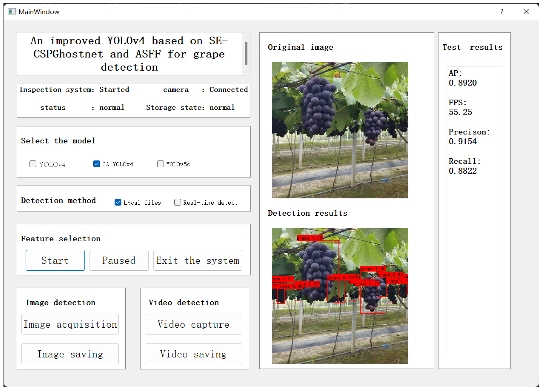Start Video capture

[193, 324]
